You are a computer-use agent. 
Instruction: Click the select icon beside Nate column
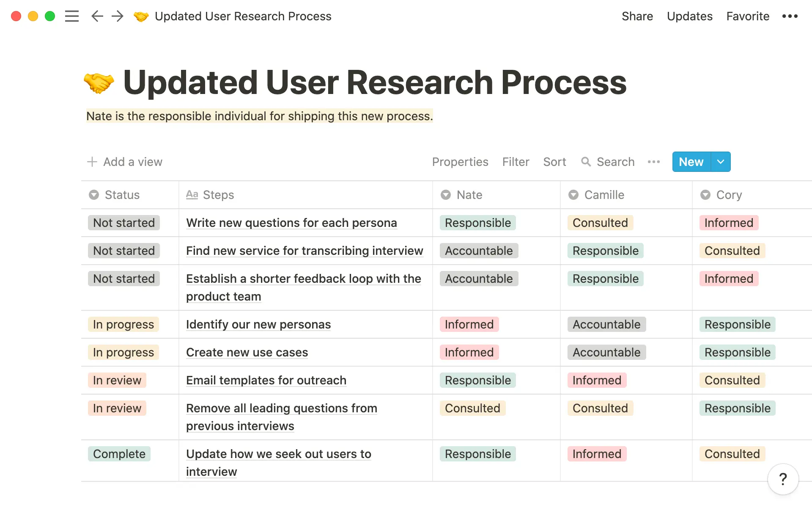(445, 195)
